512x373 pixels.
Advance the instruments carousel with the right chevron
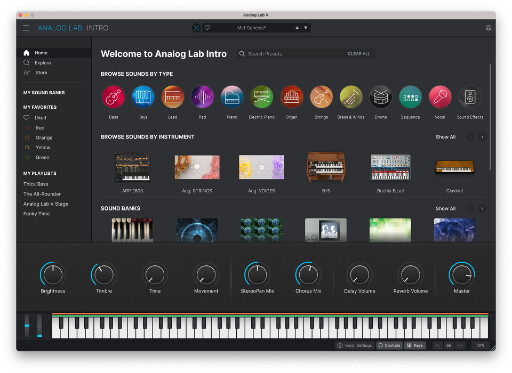tap(482, 137)
